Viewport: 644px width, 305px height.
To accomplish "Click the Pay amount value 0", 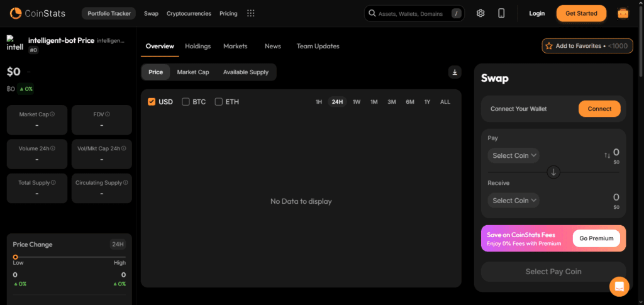I will click(616, 152).
